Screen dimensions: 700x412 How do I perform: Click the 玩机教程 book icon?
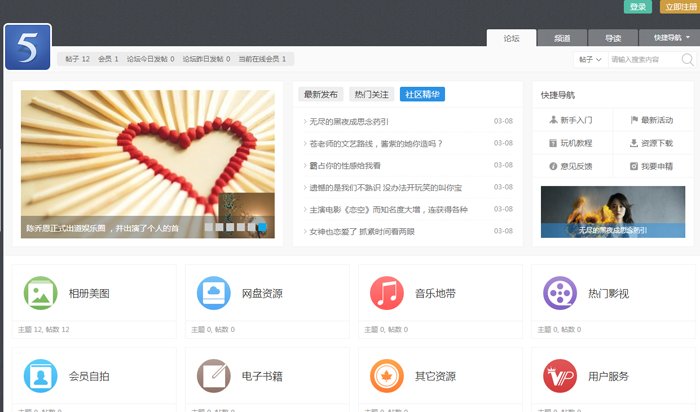(553, 143)
